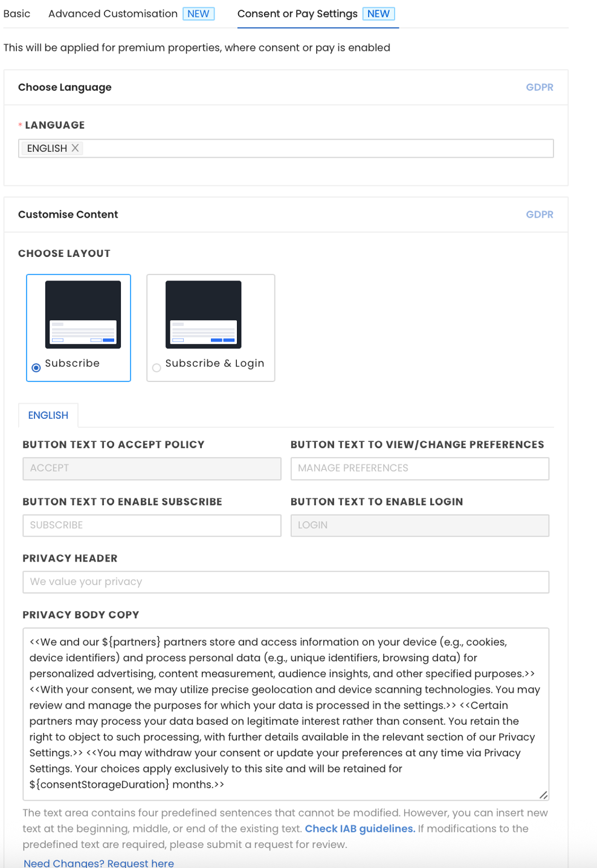Click inside the Privacy Body Copy textarea
The width and height of the screenshot is (597, 868).
(285, 713)
